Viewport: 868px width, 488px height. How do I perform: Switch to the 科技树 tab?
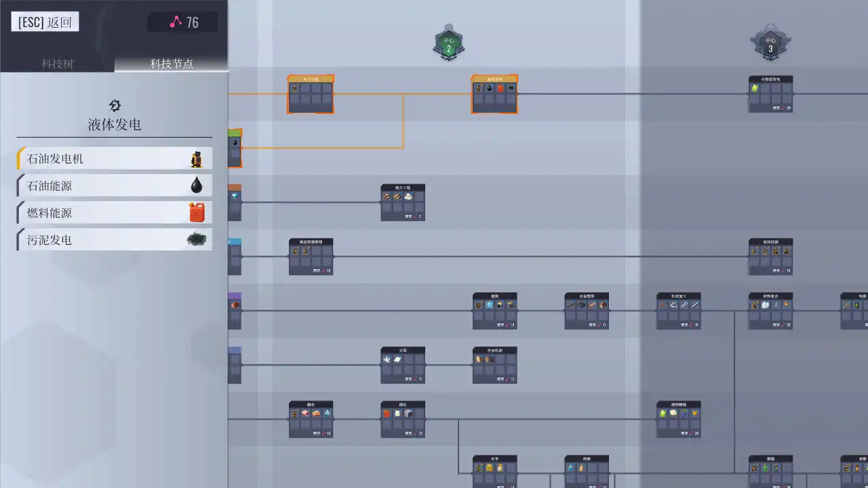click(57, 64)
